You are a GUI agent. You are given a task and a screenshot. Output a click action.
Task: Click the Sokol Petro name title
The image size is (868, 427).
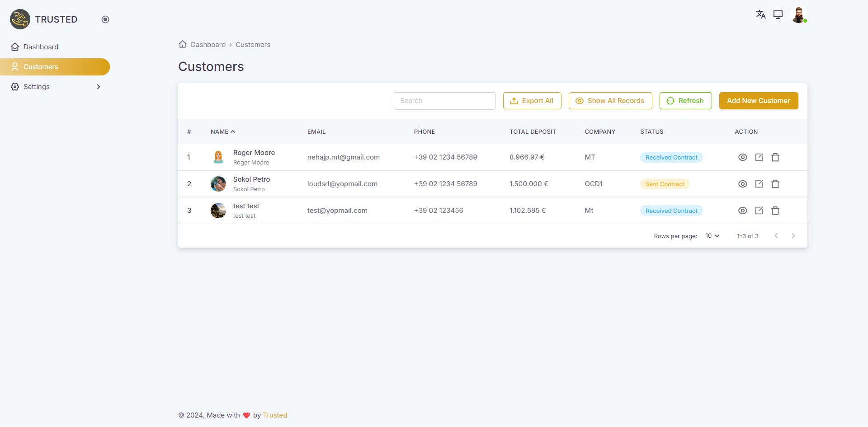251,179
